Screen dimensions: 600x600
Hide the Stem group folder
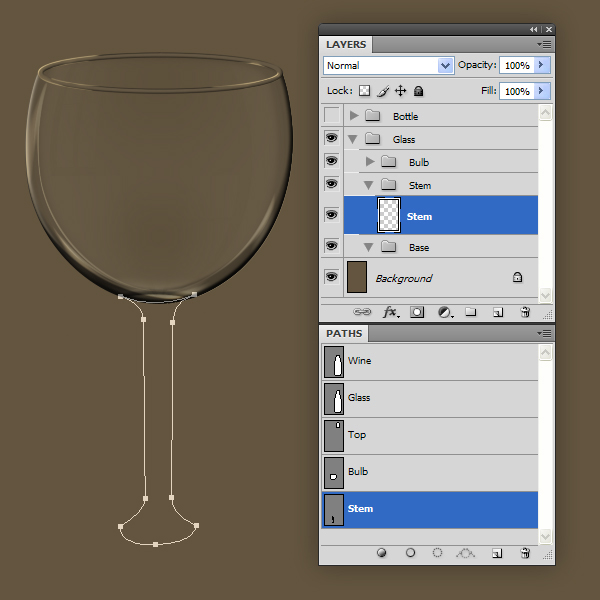pos(331,184)
